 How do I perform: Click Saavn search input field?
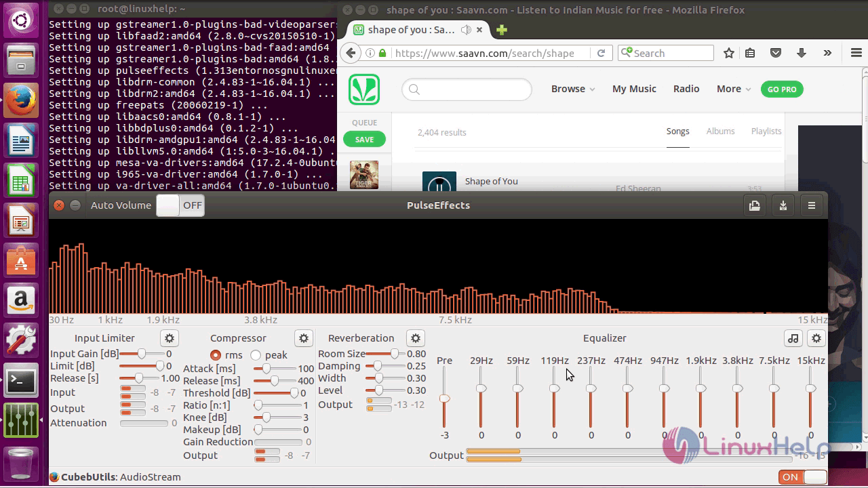tap(467, 89)
